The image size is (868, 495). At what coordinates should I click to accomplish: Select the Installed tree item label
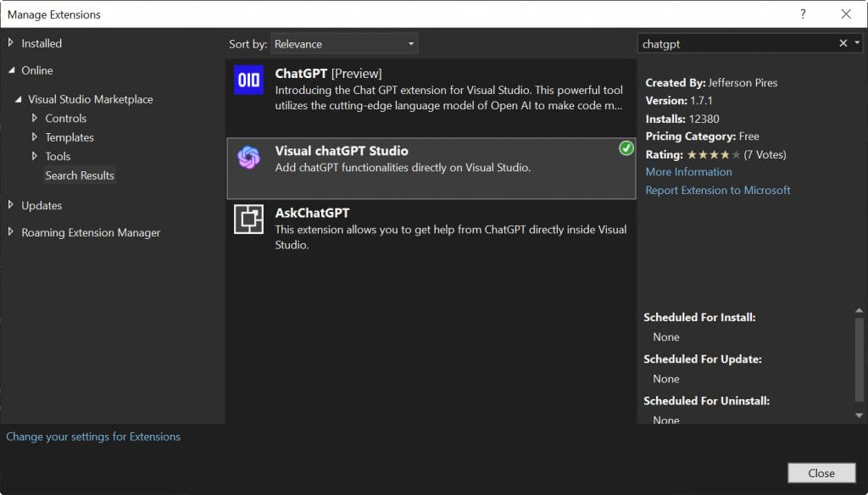click(42, 43)
